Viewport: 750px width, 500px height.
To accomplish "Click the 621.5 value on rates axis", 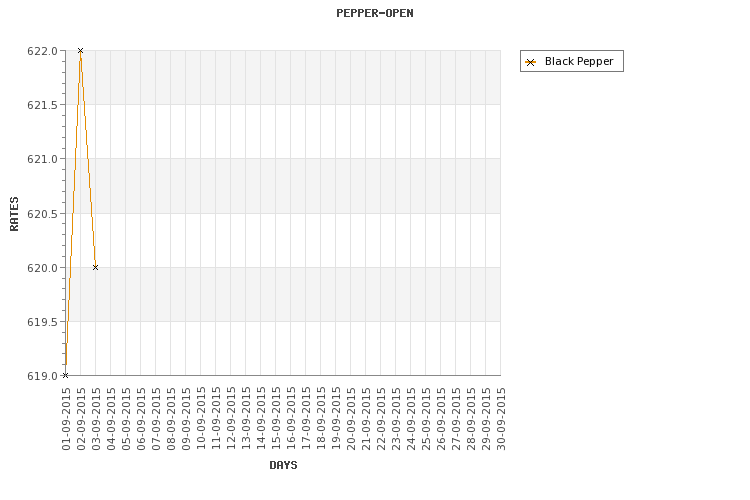I will (x=42, y=105).
